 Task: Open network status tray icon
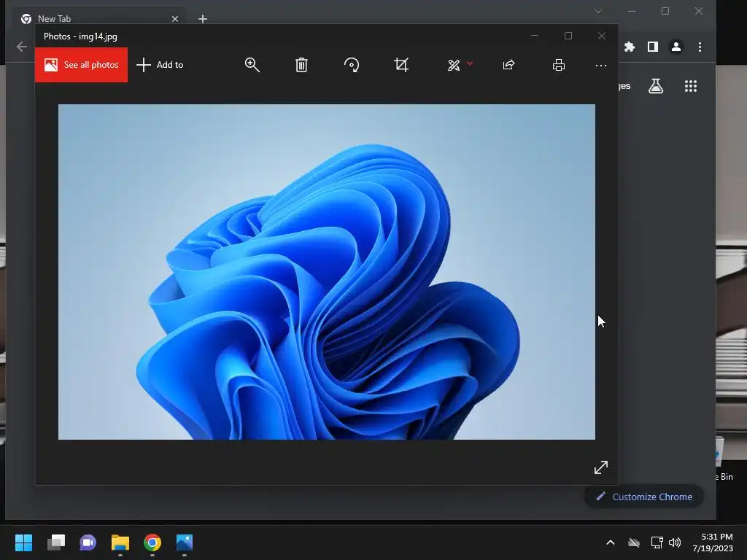[657, 542]
